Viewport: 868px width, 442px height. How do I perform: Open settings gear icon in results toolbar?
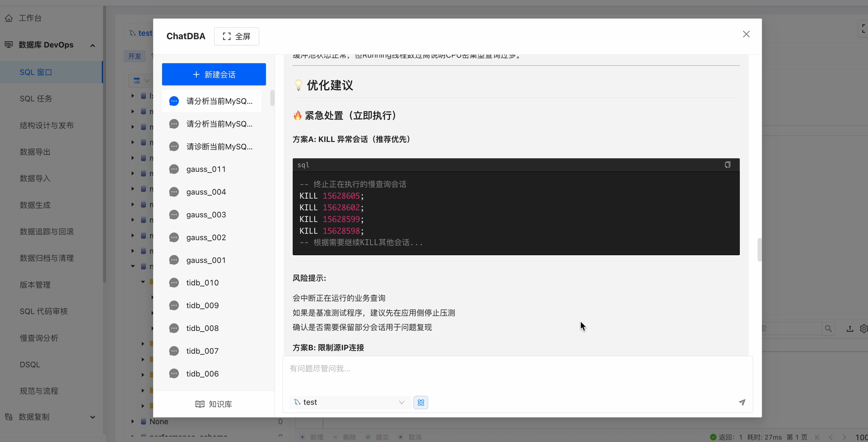[864, 328]
